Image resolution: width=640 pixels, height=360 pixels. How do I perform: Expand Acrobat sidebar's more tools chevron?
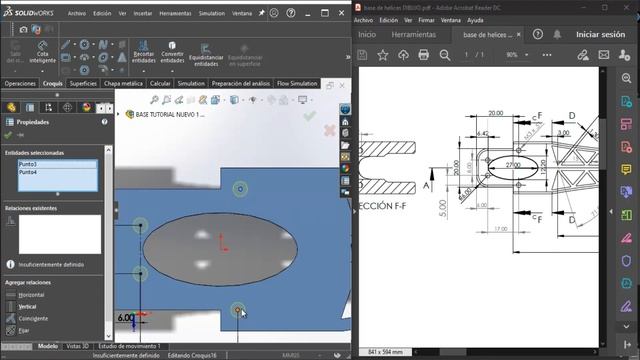626,327
